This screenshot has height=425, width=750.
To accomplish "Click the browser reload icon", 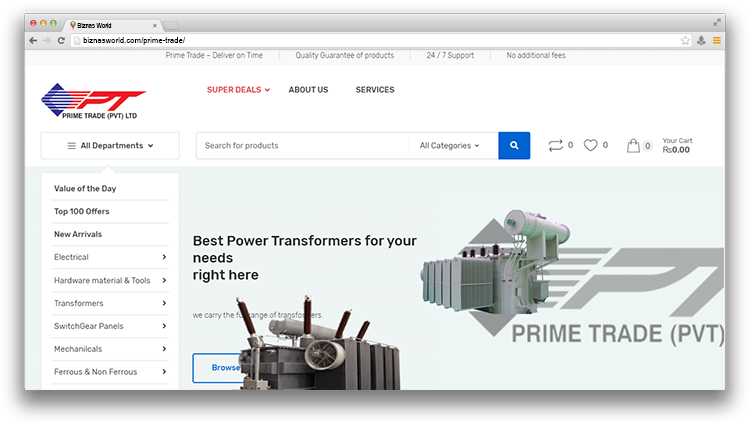I will tap(61, 41).
